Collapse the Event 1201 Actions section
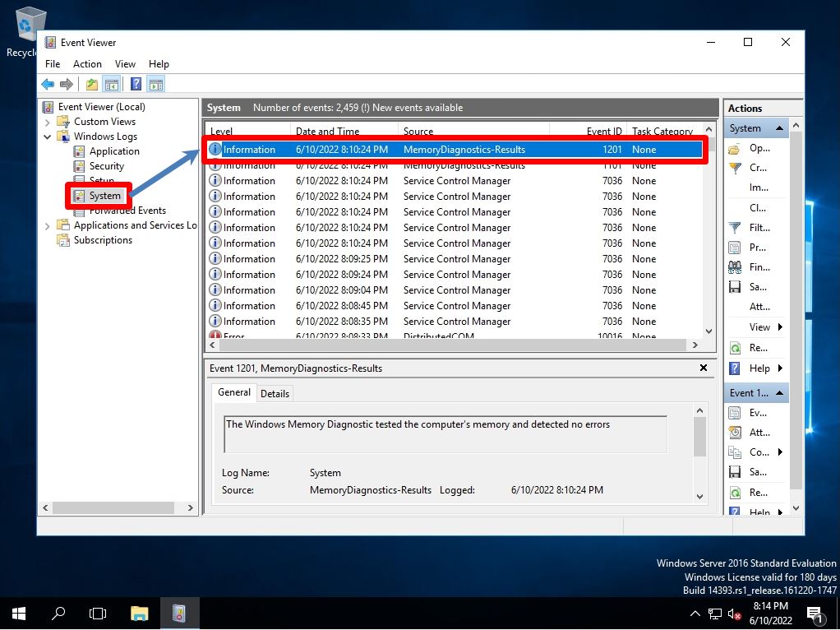Viewport: 840px width, 630px height. [779, 392]
